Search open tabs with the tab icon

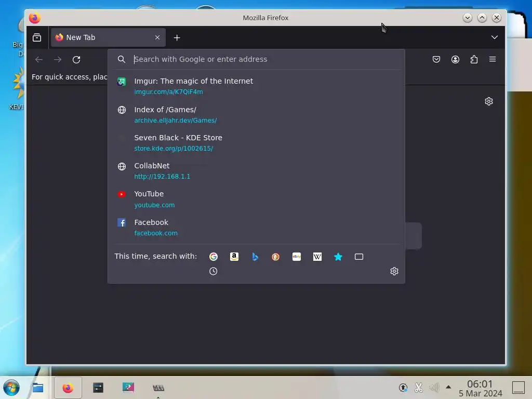pyautogui.click(x=359, y=257)
